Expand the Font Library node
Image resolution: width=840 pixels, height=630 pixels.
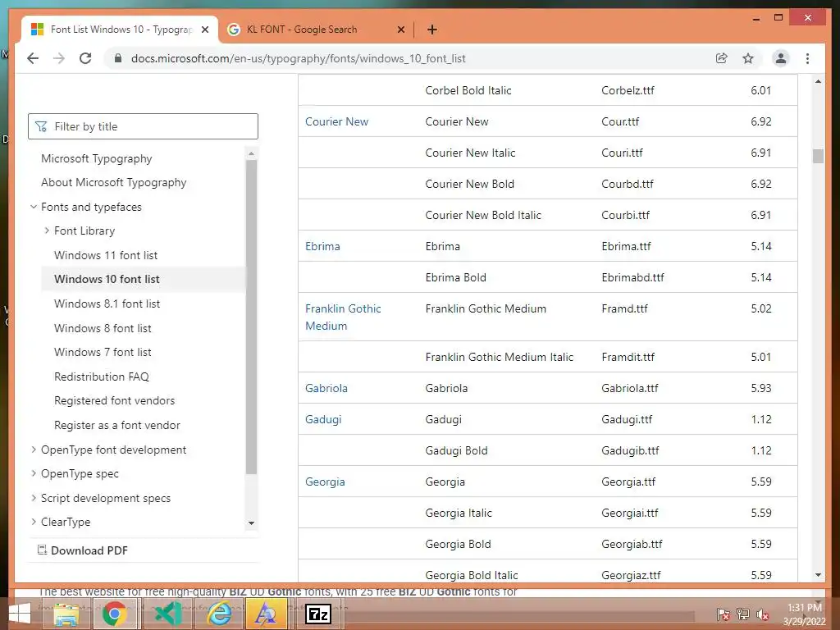[x=47, y=231]
